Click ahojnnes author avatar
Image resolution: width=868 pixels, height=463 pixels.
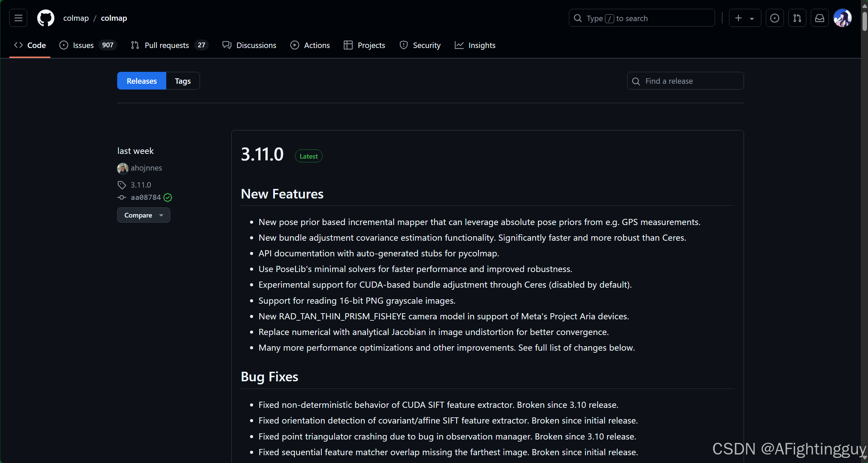coord(123,168)
